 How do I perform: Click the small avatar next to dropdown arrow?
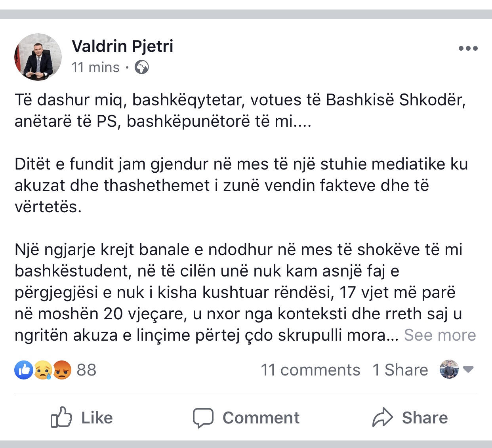[449, 369]
